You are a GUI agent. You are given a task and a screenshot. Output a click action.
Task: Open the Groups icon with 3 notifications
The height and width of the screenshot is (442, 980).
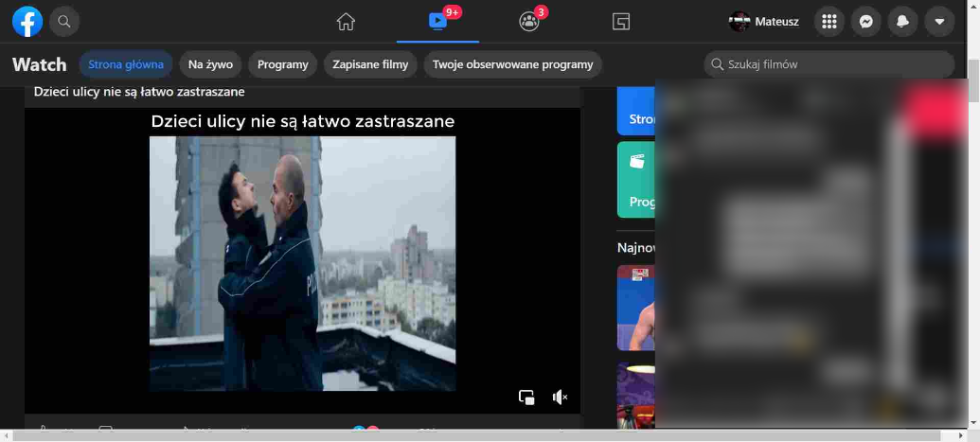click(528, 22)
